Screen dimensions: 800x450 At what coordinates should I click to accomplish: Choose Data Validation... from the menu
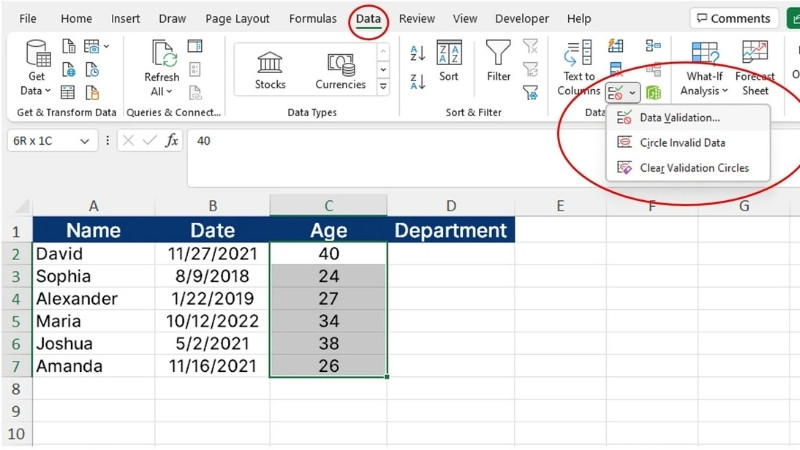(680, 118)
